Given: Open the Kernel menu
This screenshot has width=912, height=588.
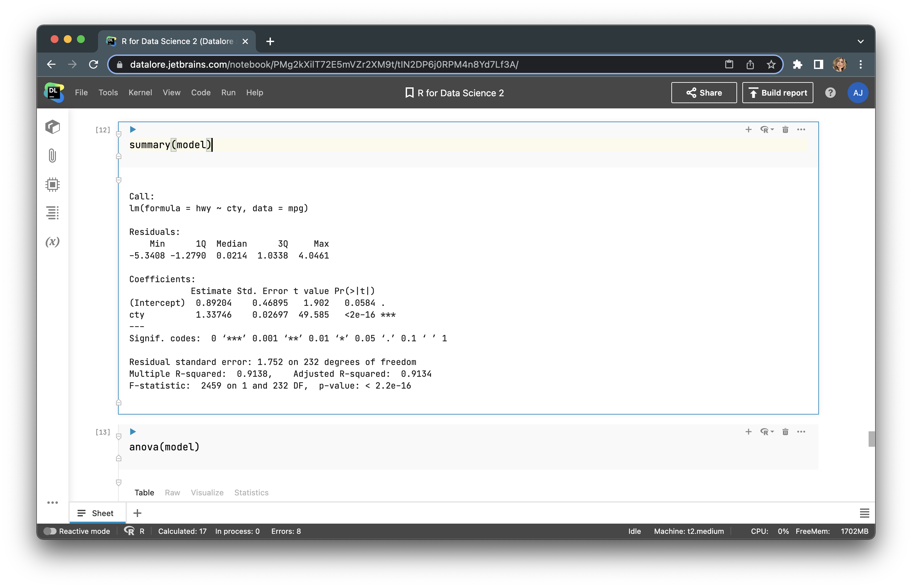Looking at the screenshot, I should click(x=140, y=92).
